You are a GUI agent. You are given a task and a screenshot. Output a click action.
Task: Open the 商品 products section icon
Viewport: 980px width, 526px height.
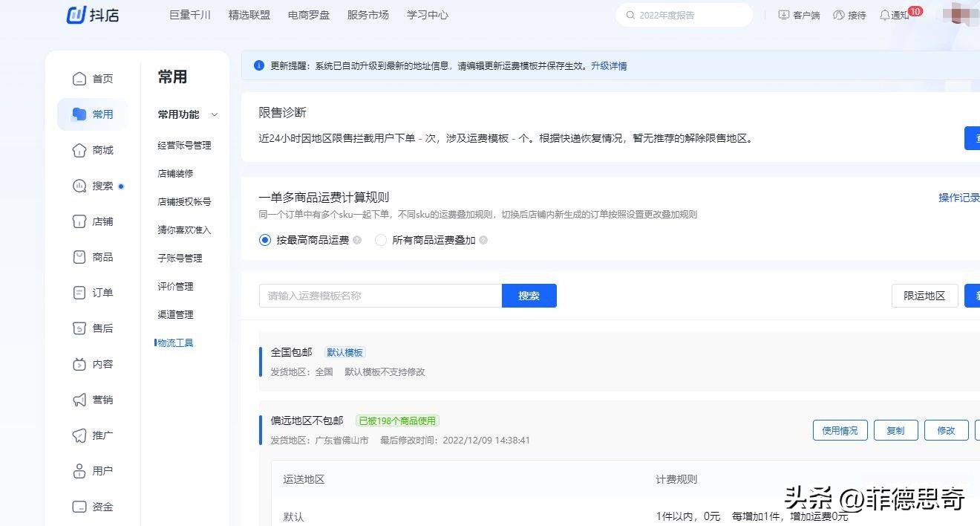click(79, 256)
